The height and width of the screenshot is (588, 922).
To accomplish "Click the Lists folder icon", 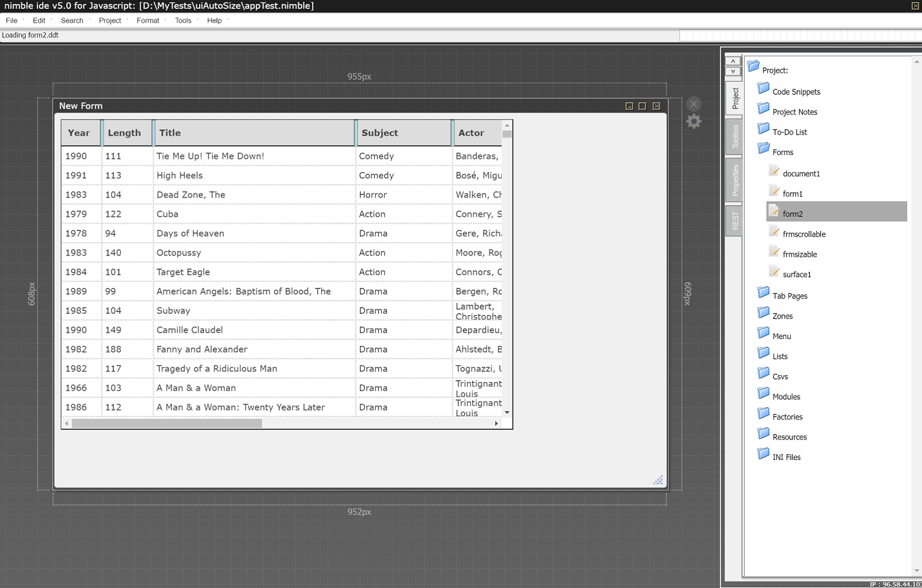I will click(x=764, y=352).
